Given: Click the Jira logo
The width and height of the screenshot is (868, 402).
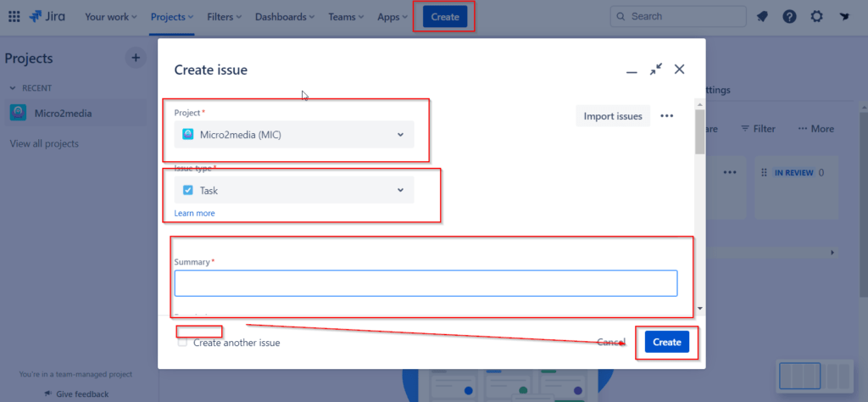Looking at the screenshot, I should point(47,17).
